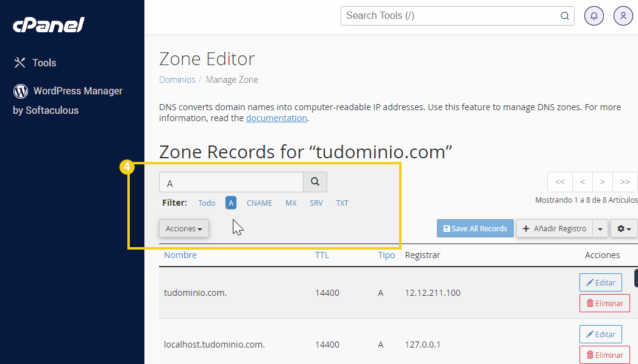Filter records by Todo

pos(207,203)
